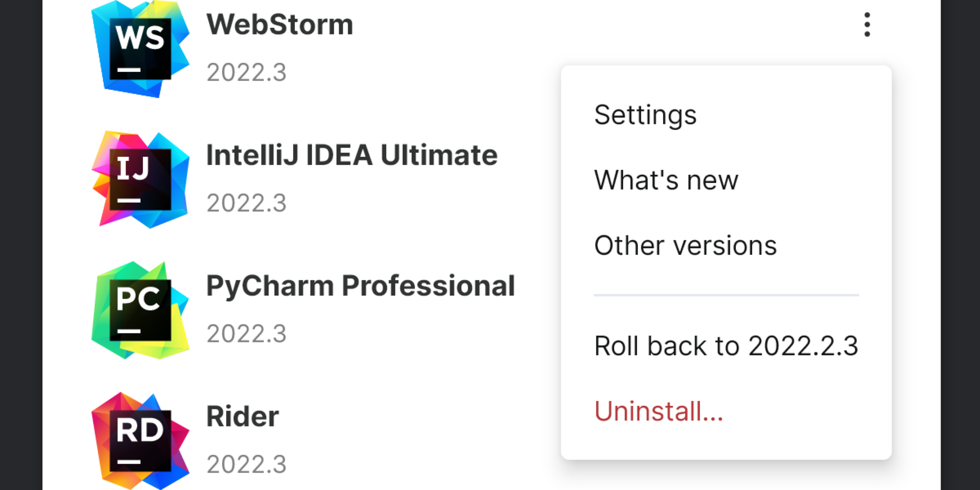Launch IntelliJ IDEA Ultimate by clicking its title
Screen dimensions: 980x490
352,154
